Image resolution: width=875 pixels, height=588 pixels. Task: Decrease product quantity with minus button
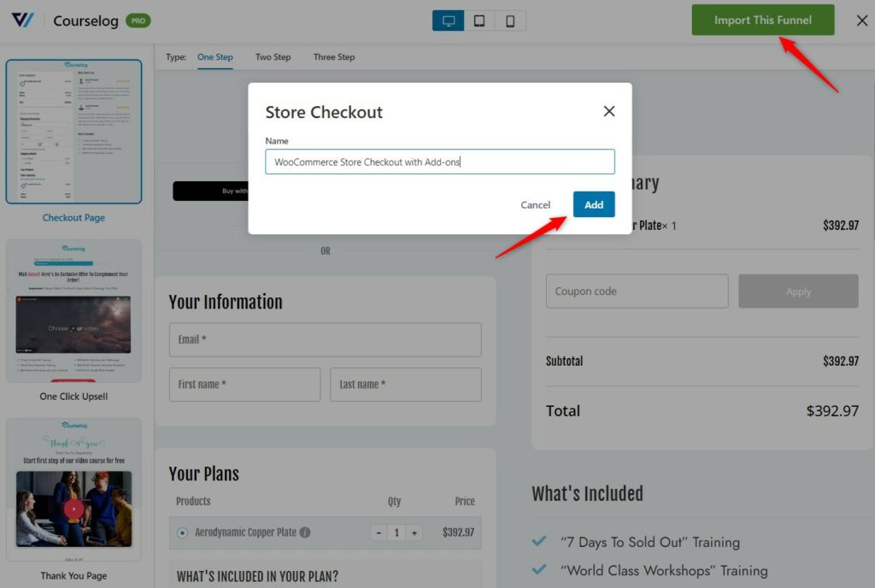point(379,532)
